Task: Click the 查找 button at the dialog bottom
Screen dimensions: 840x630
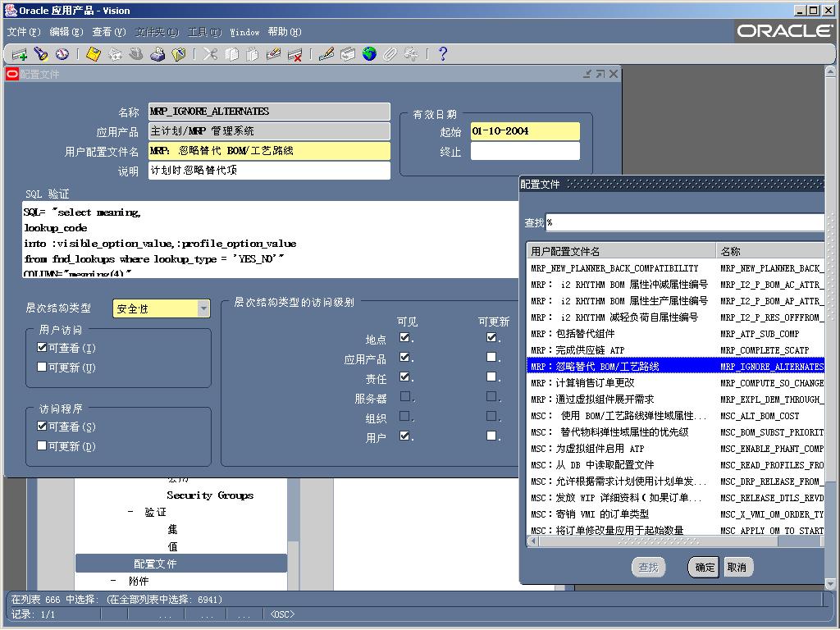Action: [x=648, y=568]
